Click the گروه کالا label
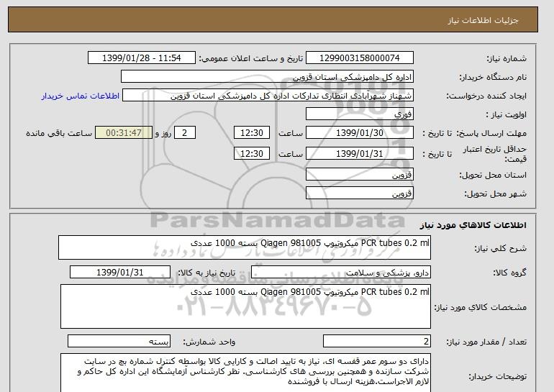 [x=510, y=273]
